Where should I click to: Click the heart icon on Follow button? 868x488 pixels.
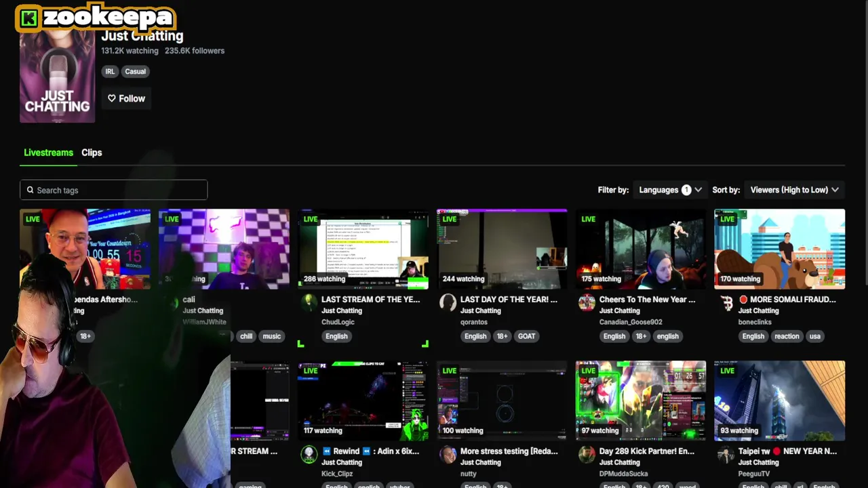coord(112,98)
